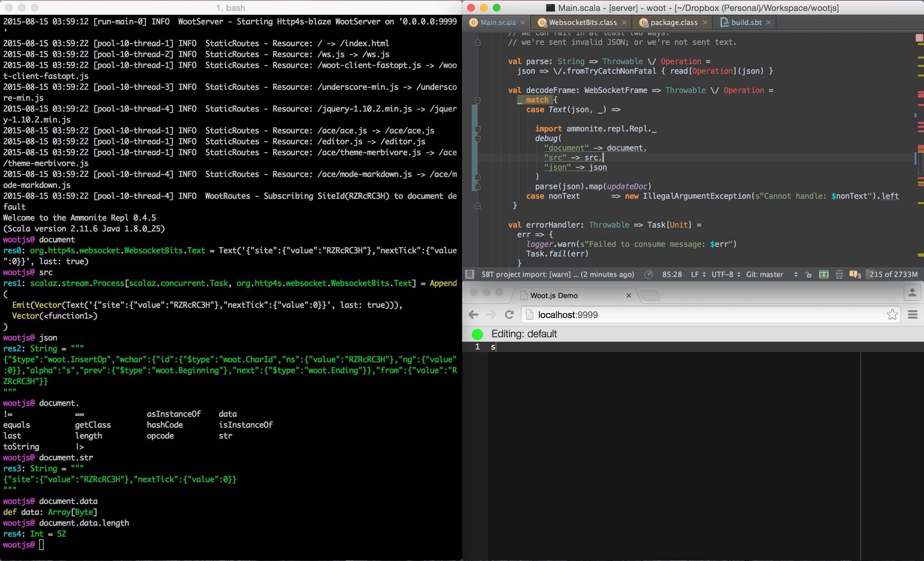Reload the localhost:9999 page
The width and height of the screenshot is (924, 561).
point(509,315)
